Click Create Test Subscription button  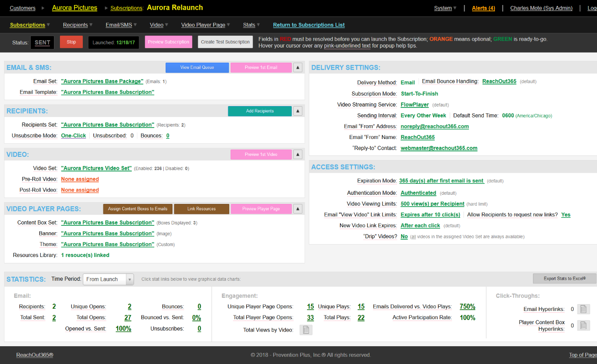[x=225, y=42]
